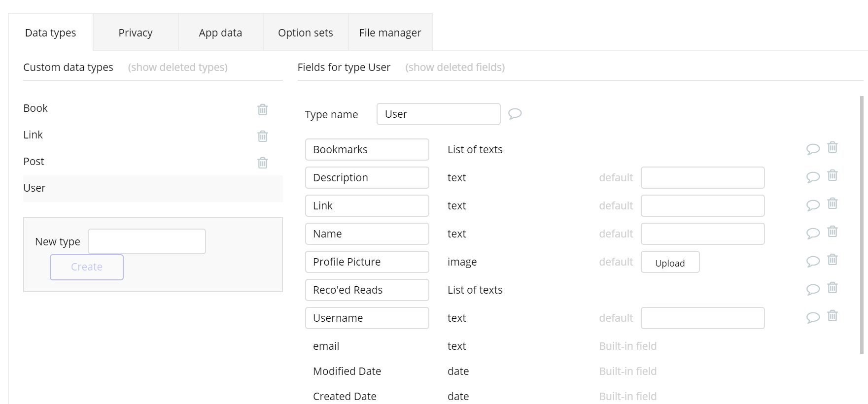
Task: Add comment to User type name
Action: click(x=515, y=114)
